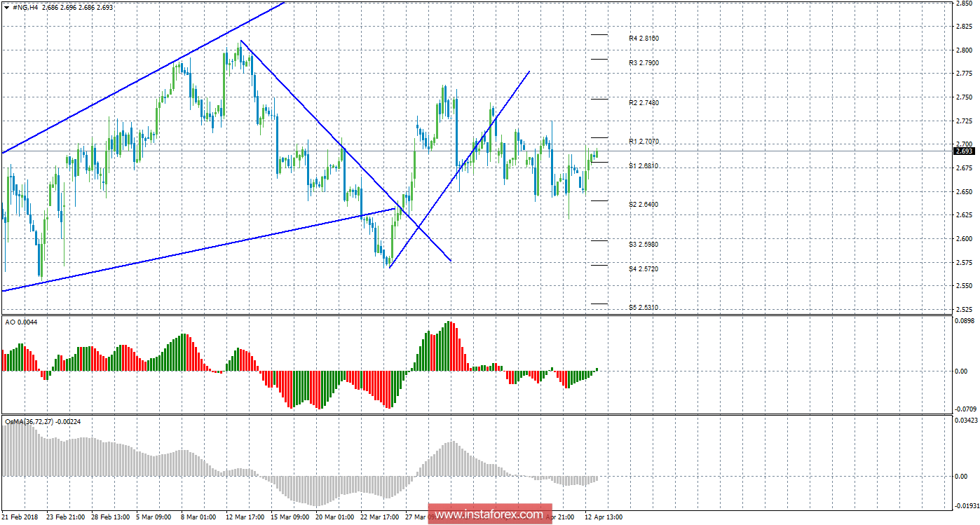Image resolution: width=980 pixels, height=525 pixels.
Task: Click the 5 Mar 09:00 time label
Action: click(154, 517)
